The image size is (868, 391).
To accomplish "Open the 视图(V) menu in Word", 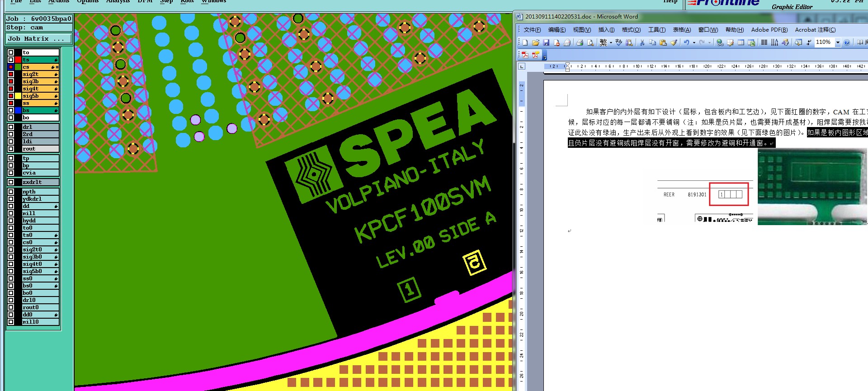I will 582,30.
